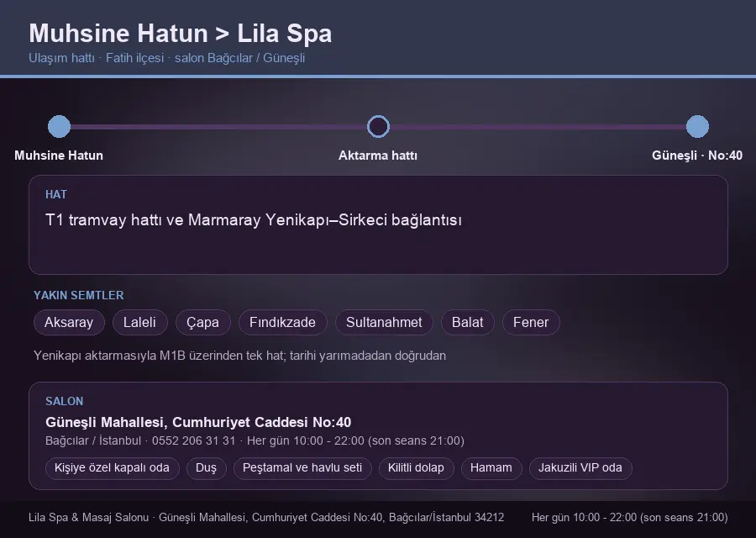Viewport: 756px width, 538px height.
Task: Click footer hours Her gün 10:00 - 22:00
Action: click(x=630, y=517)
